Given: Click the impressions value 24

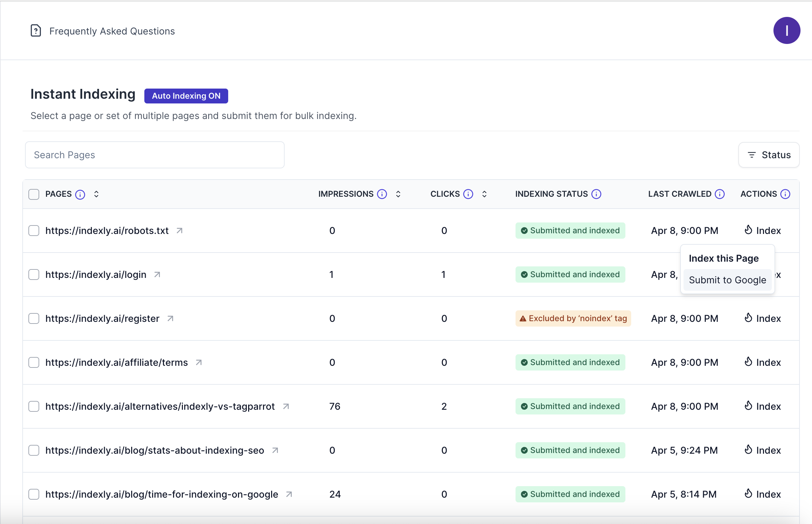Looking at the screenshot, I should 335,494.
